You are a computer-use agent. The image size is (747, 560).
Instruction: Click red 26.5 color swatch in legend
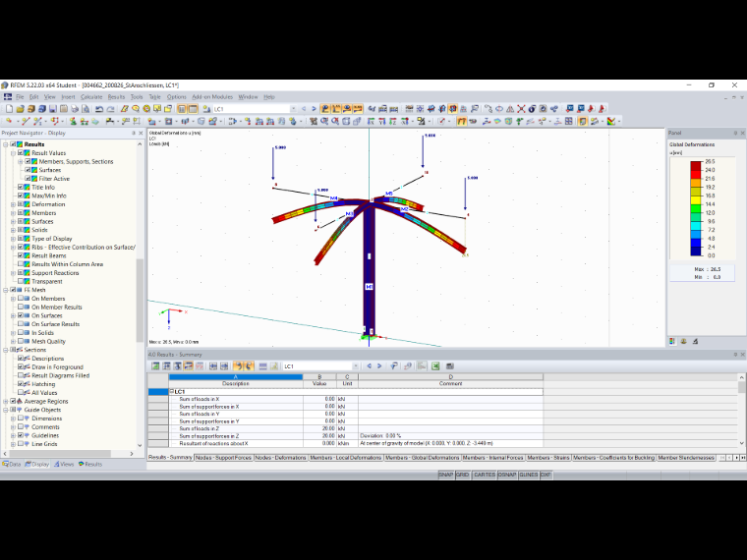(x=696, y=166)
